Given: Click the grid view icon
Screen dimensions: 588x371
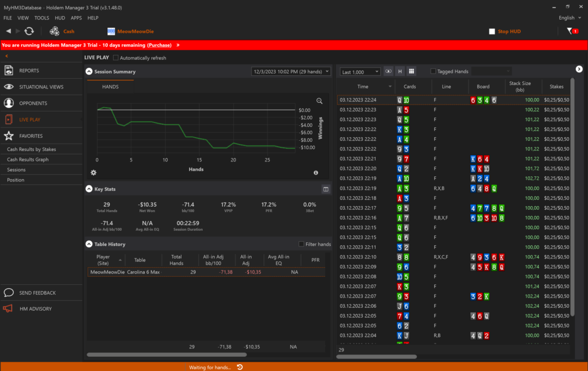Looking at the screenshot, I should 411,71.
